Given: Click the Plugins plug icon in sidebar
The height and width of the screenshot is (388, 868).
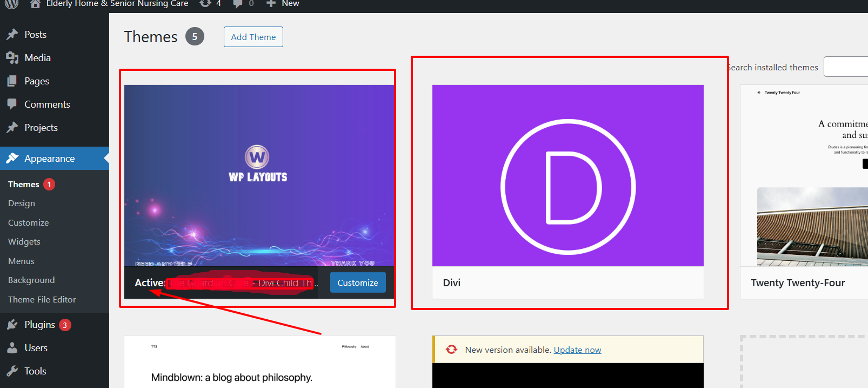Looking at the screenshot, I should pos(12,325).
